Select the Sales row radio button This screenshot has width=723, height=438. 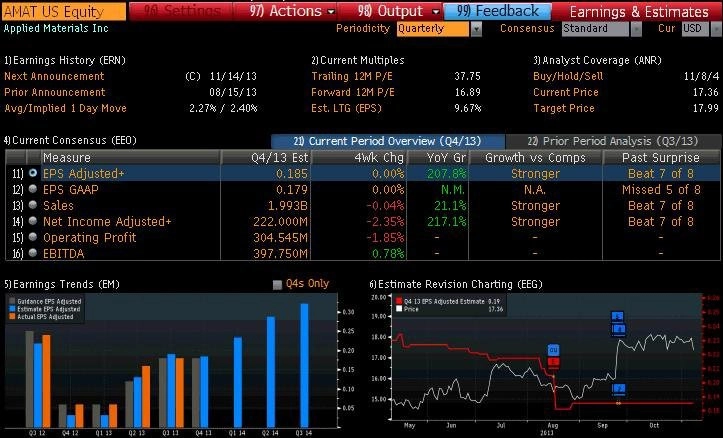tap(33, 205)
